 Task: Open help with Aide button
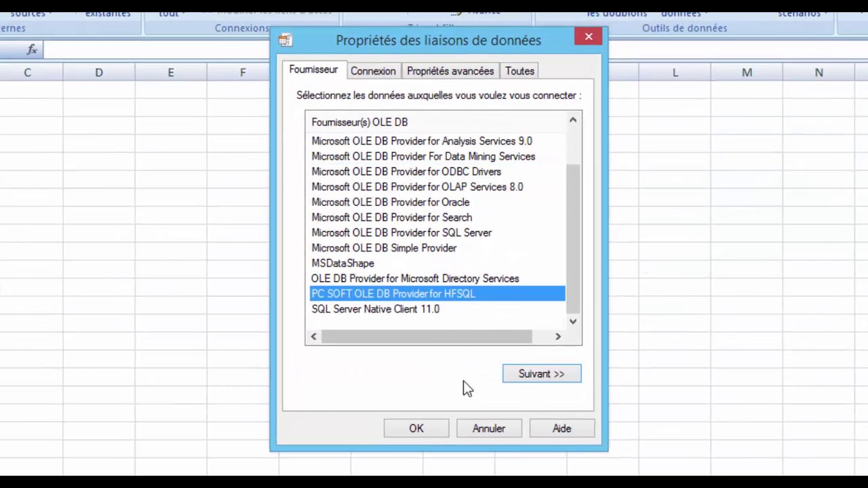click(561, 428)
